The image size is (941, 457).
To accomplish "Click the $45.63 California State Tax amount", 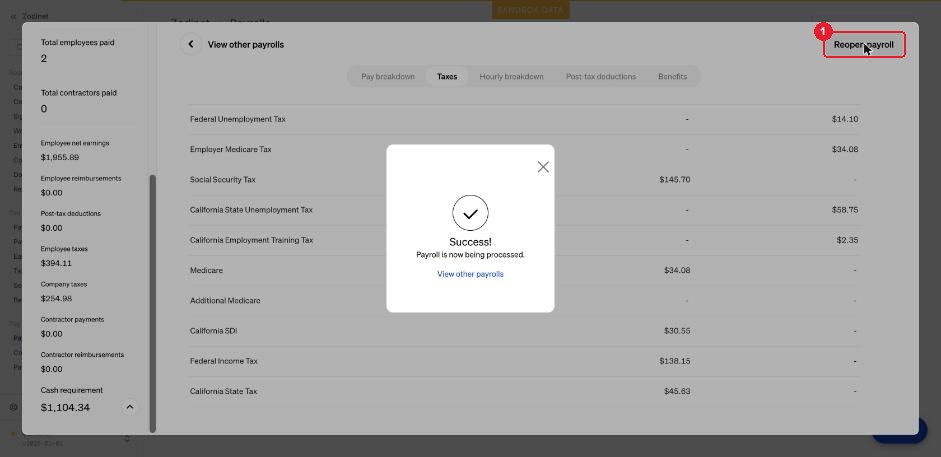I will (x=677, y=391).
